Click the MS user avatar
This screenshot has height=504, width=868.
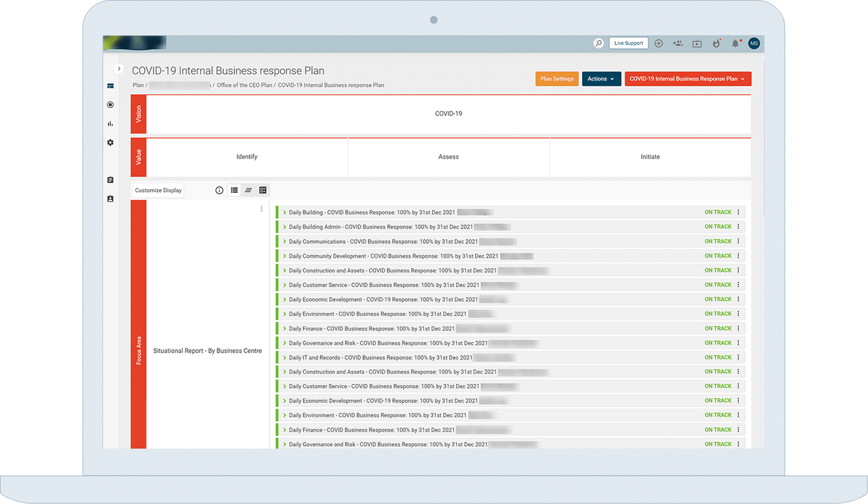[x=754, y=44]
